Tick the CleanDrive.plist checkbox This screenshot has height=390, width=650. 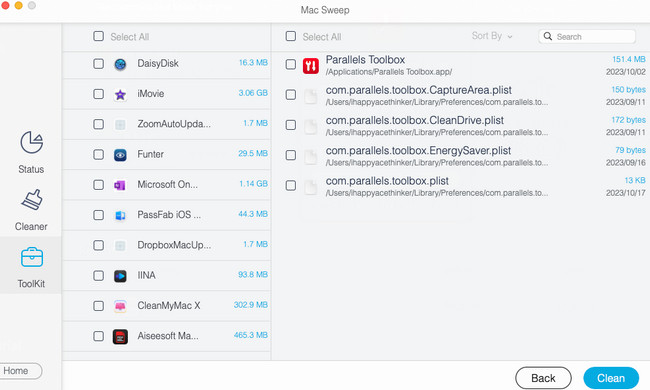tap(291, 125)
